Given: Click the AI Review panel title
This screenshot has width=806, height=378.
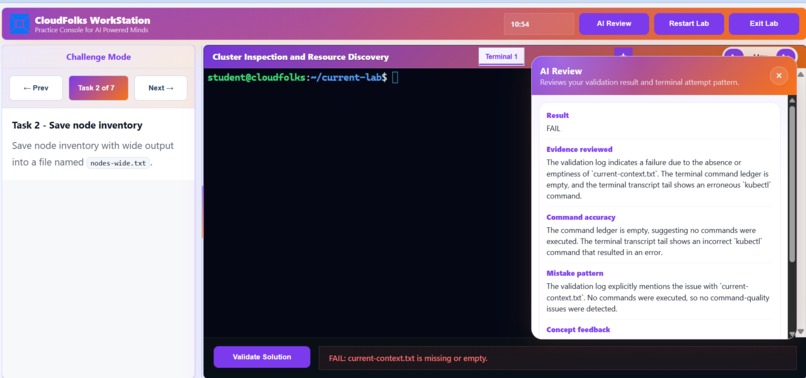Looking at the screenshot, I should tap(561, 71).
